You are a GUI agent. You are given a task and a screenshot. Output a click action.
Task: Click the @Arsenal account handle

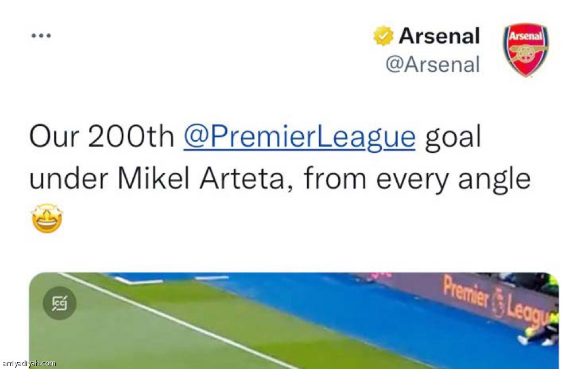click(432, 64)
